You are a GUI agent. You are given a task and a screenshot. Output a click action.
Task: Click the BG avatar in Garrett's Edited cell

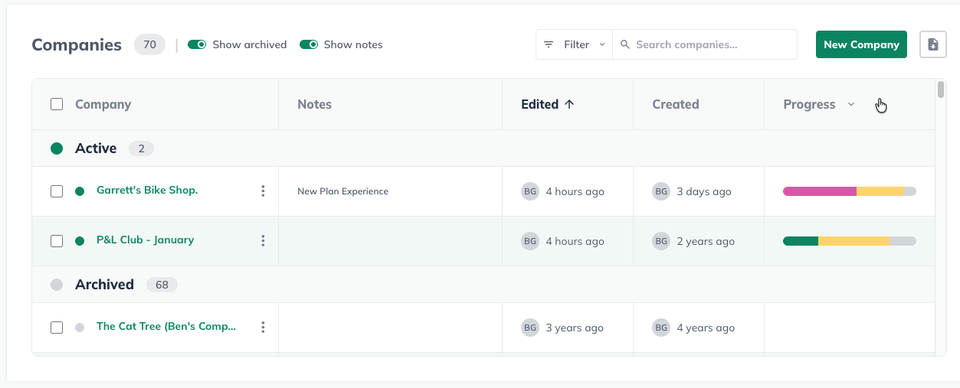coord(530,192)
